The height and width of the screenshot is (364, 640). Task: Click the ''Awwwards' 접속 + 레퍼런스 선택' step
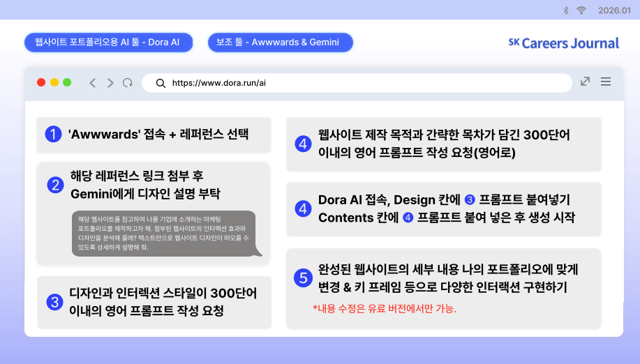(154, 135)
